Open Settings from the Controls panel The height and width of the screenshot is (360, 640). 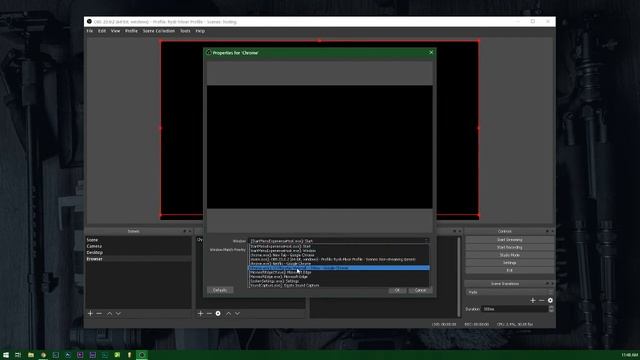pyautogui.click(x=509, y=263)
